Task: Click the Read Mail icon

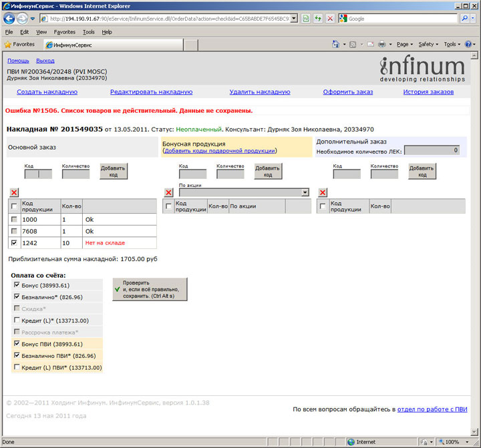Action: pos(371,45)
